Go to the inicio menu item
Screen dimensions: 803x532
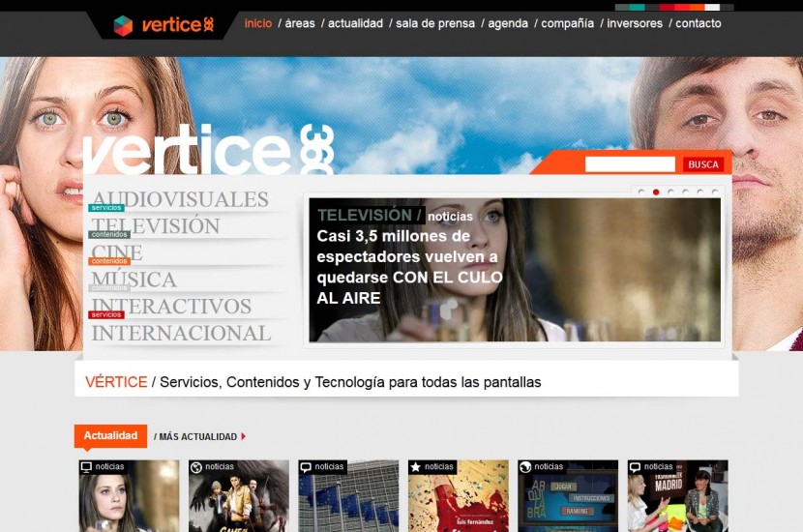(x=258, y=23)
